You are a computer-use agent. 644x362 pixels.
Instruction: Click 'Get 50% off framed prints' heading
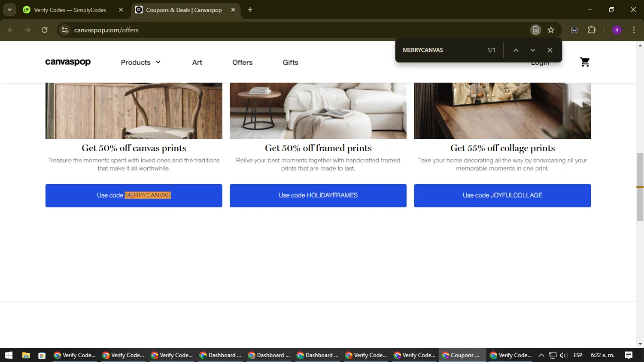click(318, 148)
